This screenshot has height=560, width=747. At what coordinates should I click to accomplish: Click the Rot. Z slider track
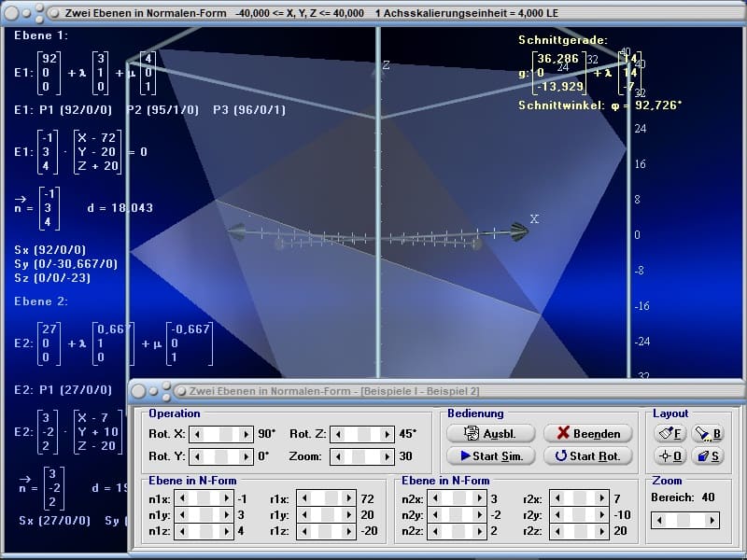[x=362, y=434]
